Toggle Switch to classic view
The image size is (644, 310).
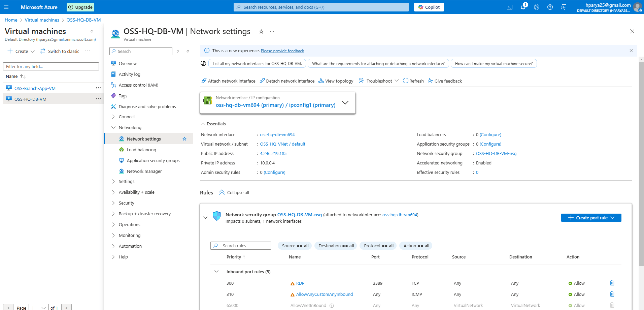[x=60, y=51]
